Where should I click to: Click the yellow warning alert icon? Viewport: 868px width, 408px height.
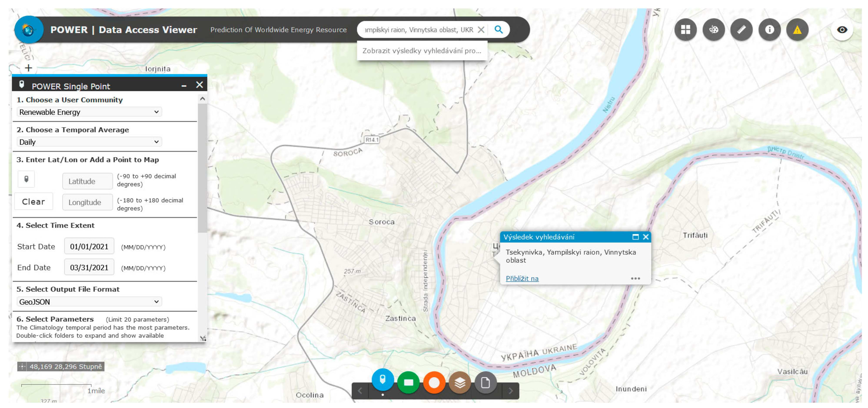coord(797,30)
